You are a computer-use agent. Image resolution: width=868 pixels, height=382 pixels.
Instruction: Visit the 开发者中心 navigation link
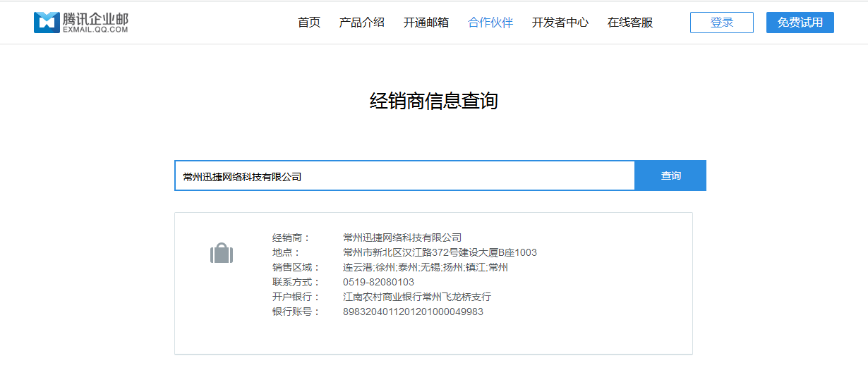(x=560, y=23)
